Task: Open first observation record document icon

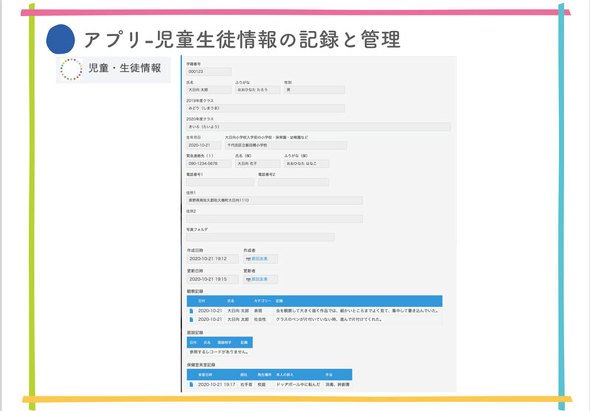Action: 191,311
